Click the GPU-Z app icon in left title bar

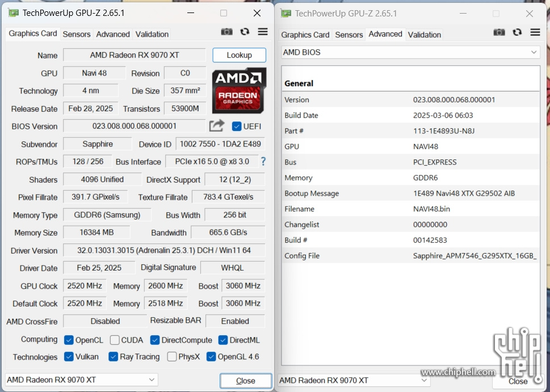click(x=13, y=13)
